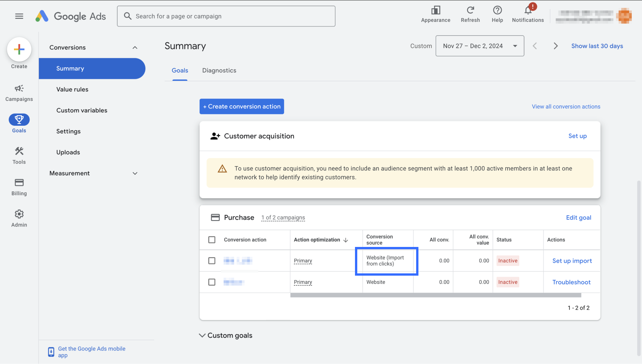Open the date range dropdown Nov 27 – Dec 2
The width and height of the screenshot is (642, 364).
[480, 46]
